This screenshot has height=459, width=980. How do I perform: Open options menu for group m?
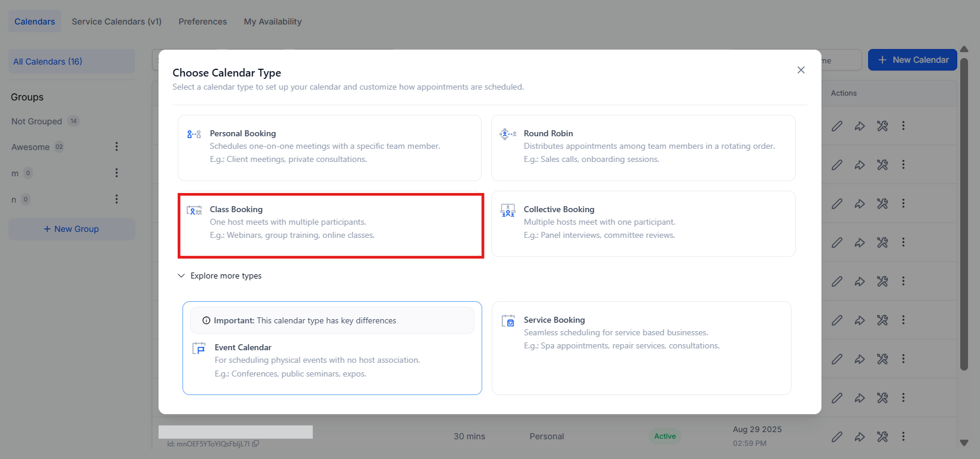(117, 173)
